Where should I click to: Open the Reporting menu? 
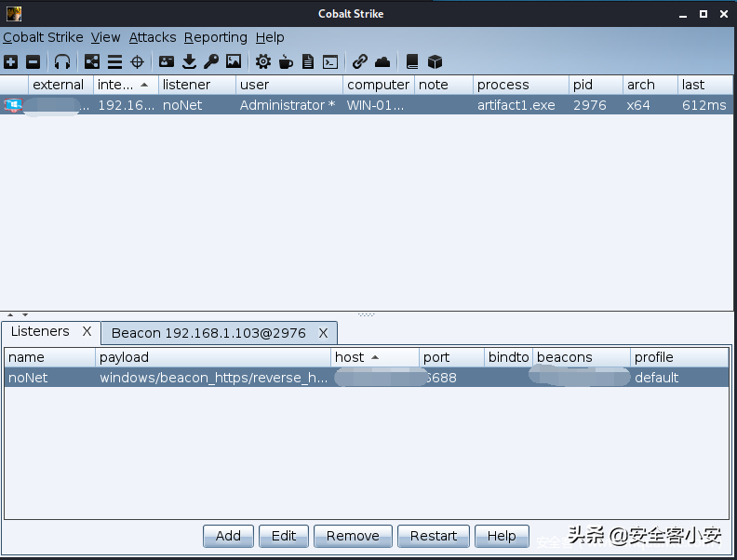pos(216,37)
